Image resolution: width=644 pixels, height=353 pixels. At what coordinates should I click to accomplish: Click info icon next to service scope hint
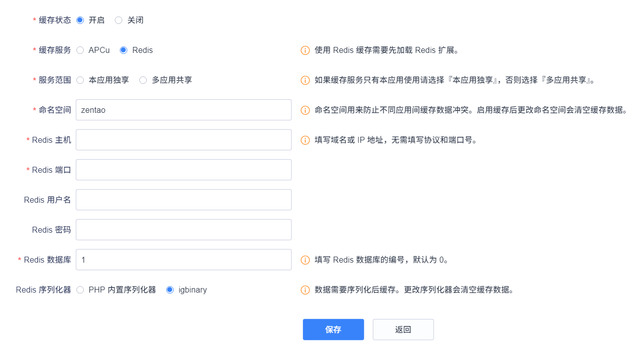[305, 80]
